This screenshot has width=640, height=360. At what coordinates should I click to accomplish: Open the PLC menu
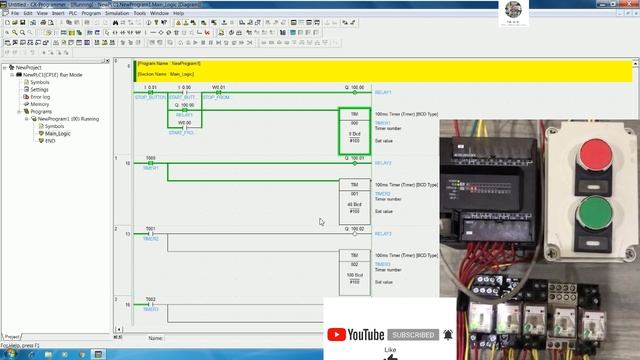click(x=73, y=13)
